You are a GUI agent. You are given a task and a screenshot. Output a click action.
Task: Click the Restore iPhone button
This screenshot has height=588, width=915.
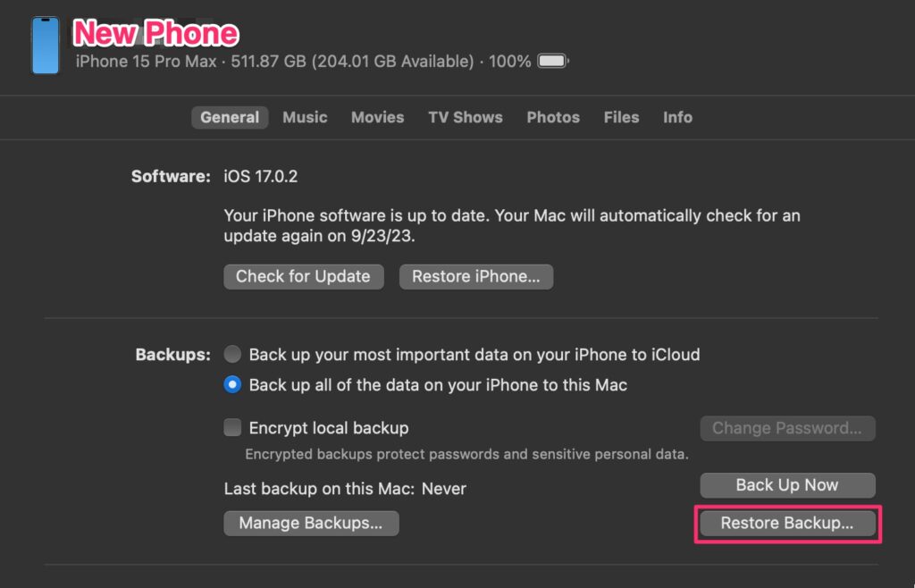click(475, 277)
